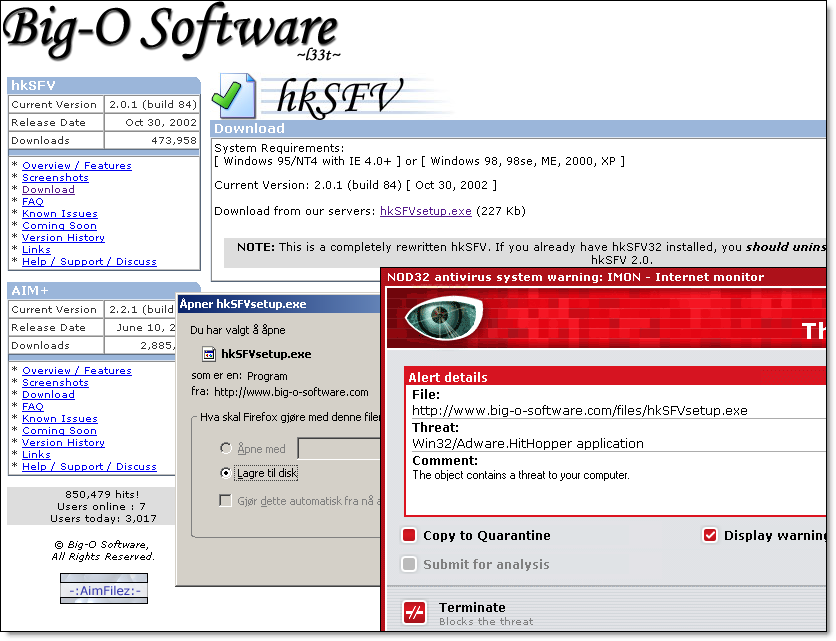The height and width of the screenshot is (641, 836).
Task: Click the Terminate threat icon
Action: pos(414,613)
